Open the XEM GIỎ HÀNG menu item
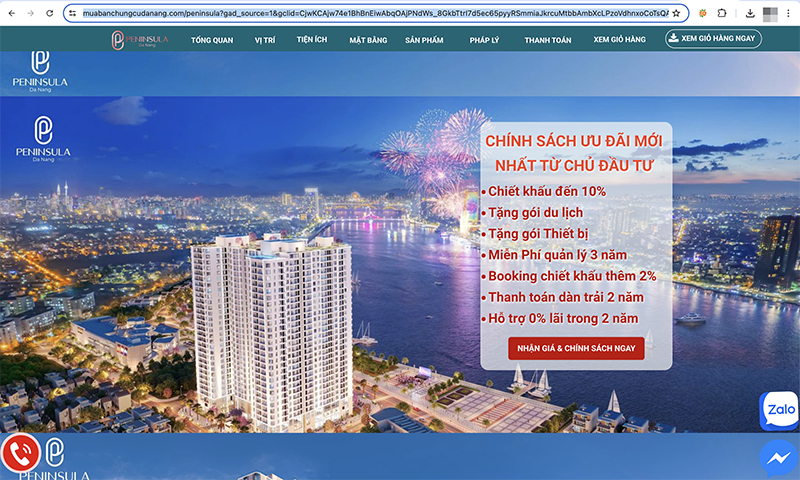Viewport: 800px width, 480px height. (x=619, y=39)
